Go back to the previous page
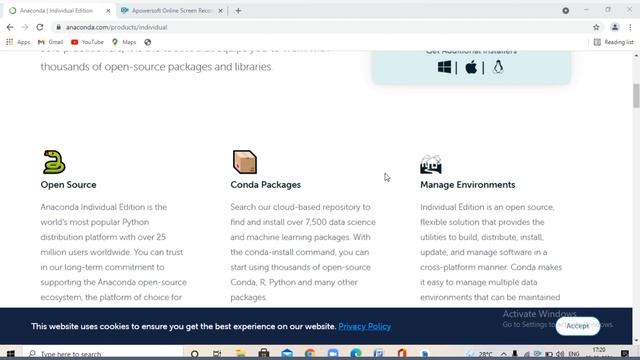The image size is (640, 360). pyautogui.click(x=10, y=27)
